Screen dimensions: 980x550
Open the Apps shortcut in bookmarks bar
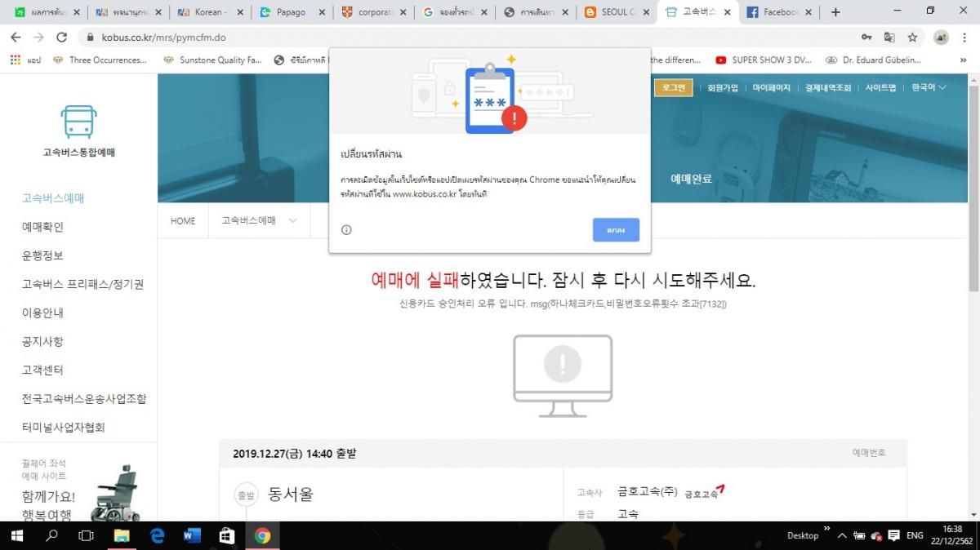coord(24,60)
